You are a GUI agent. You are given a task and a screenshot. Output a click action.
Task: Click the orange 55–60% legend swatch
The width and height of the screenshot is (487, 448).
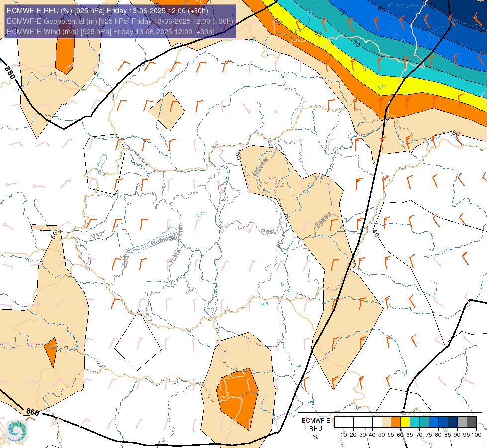click(x=396, y=422)
